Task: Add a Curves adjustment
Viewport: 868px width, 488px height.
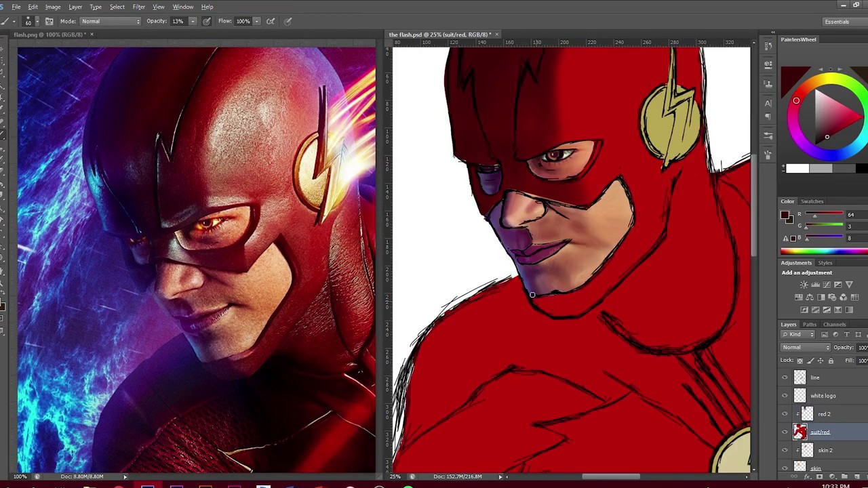Action: (x=827, y=285)
